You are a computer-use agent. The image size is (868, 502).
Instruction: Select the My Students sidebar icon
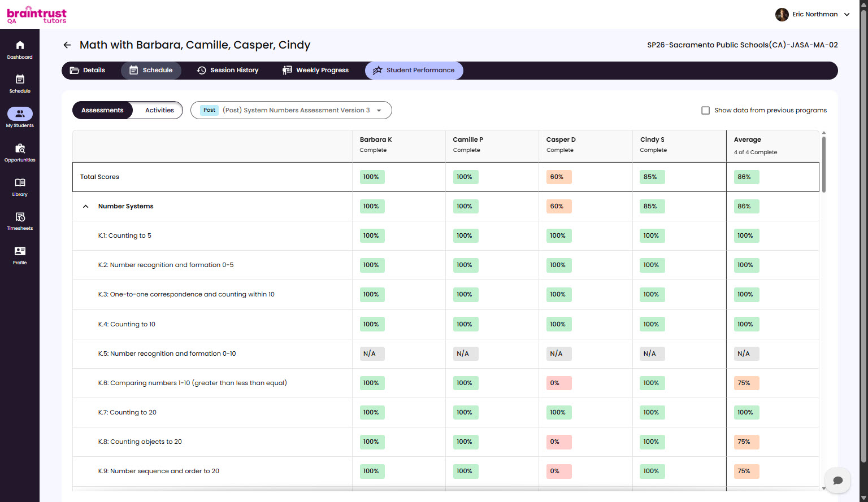(x=20, y=114)
